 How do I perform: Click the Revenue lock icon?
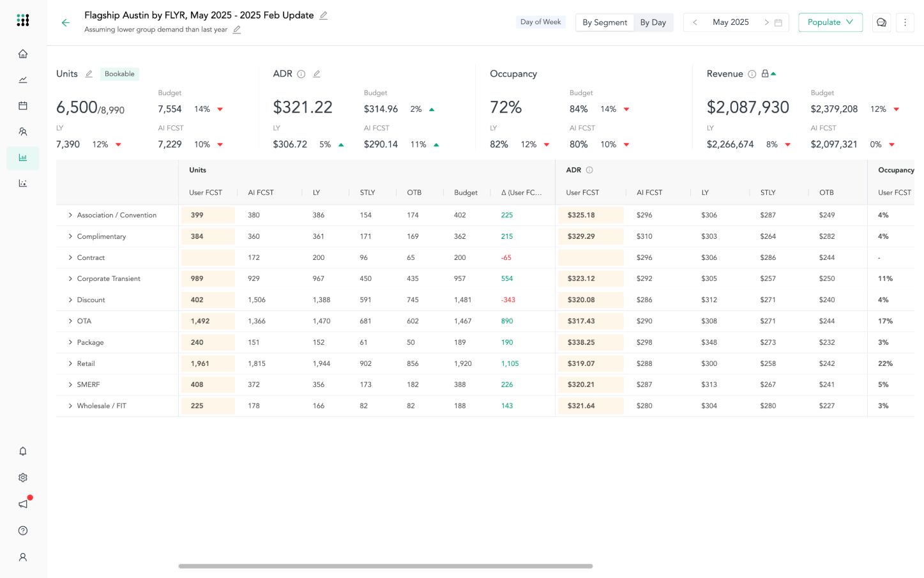(x=765, y=74)
